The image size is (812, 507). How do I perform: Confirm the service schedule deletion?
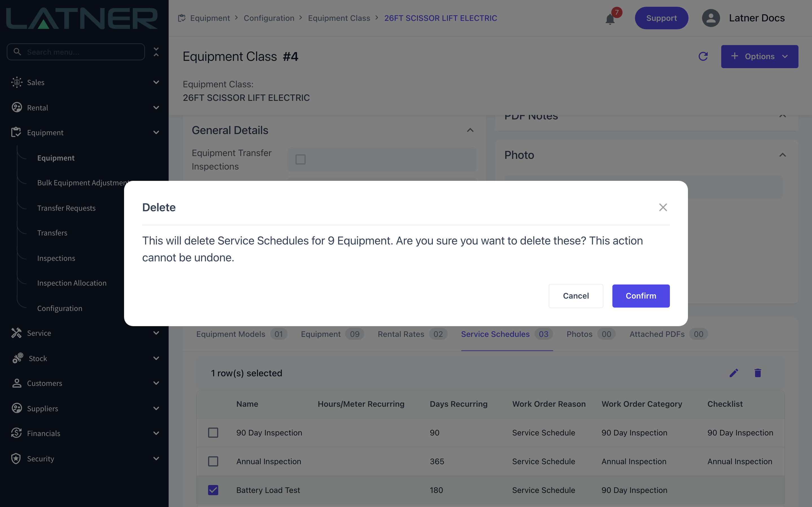click(641, 296)
